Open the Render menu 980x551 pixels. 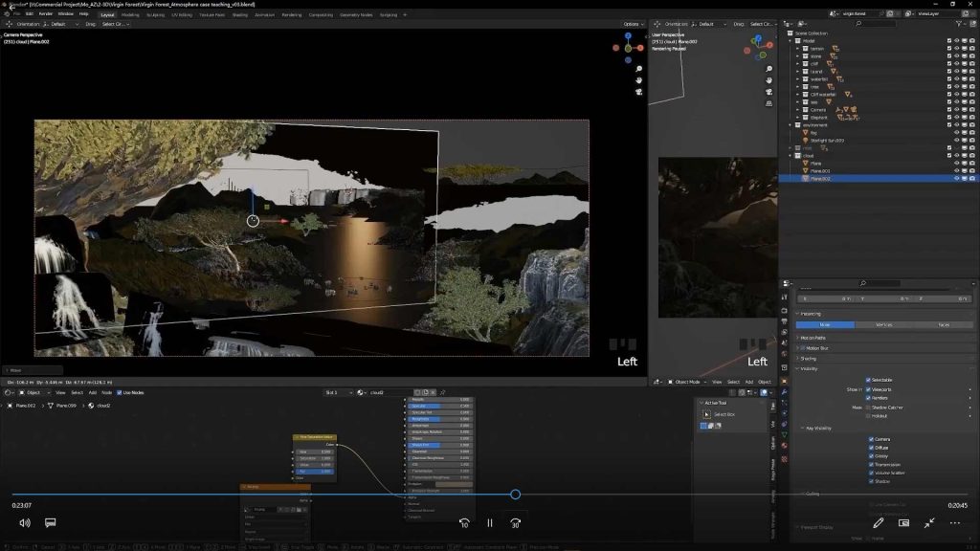point(45,14)
